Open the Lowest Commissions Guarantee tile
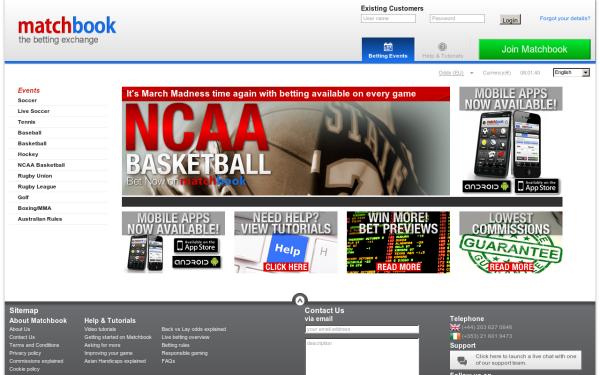Image resolution: width=600 pixels, height=375 pixels. click(x=510, y=242)
